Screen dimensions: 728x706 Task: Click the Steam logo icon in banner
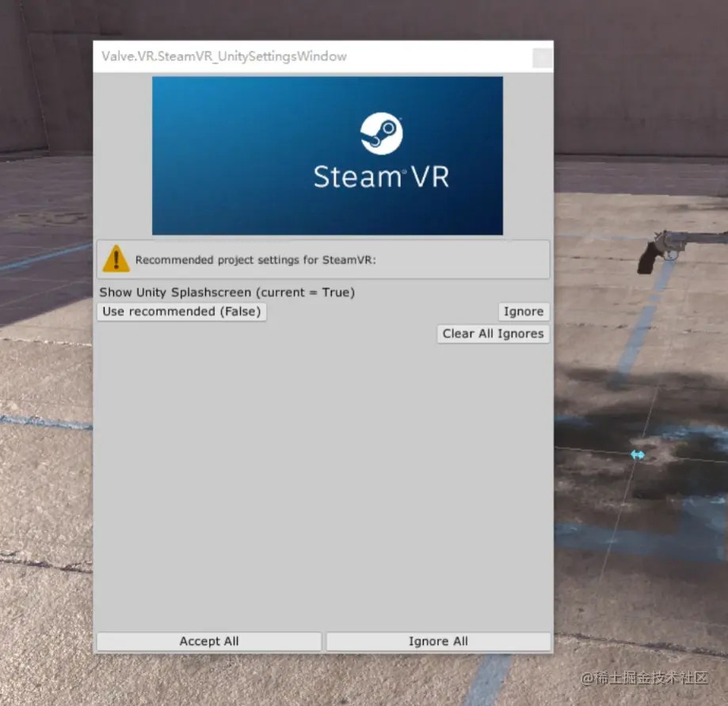(382, 133)
